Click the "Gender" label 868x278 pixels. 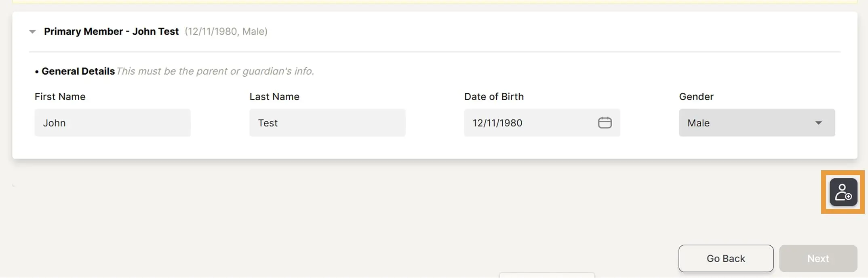[696, 97]
